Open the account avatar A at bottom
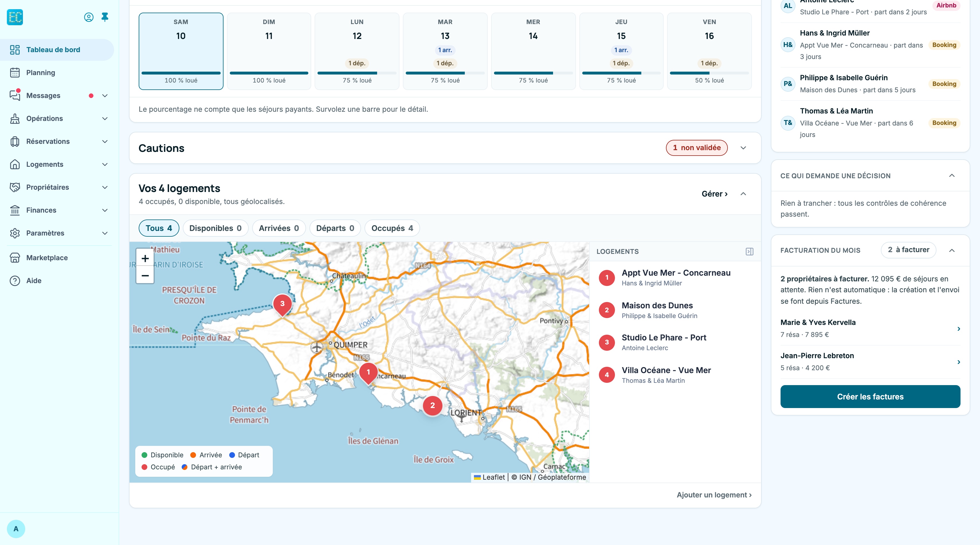 click(16, 529)
